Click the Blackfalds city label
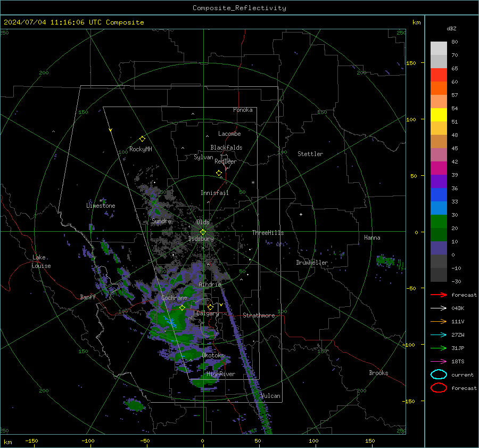This screenshot has height=448, width=479. coord(226,148)
